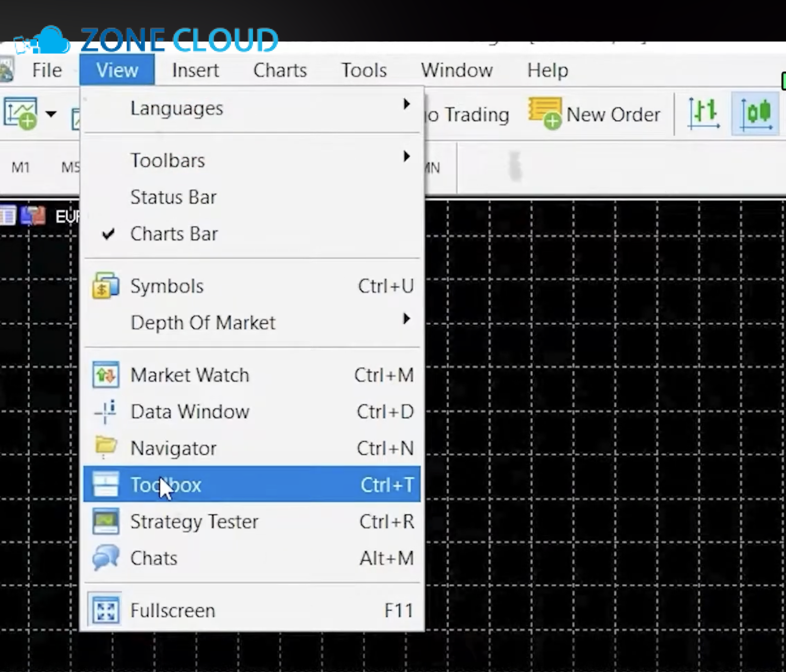Click the Chats speech bubble icon
786x672 pixels.
106,557
